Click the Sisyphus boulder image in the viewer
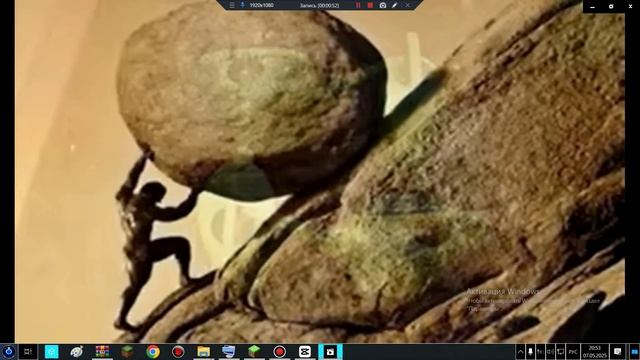Image resolution: width=640 pixels, height=360 pixels. point(320,171)
